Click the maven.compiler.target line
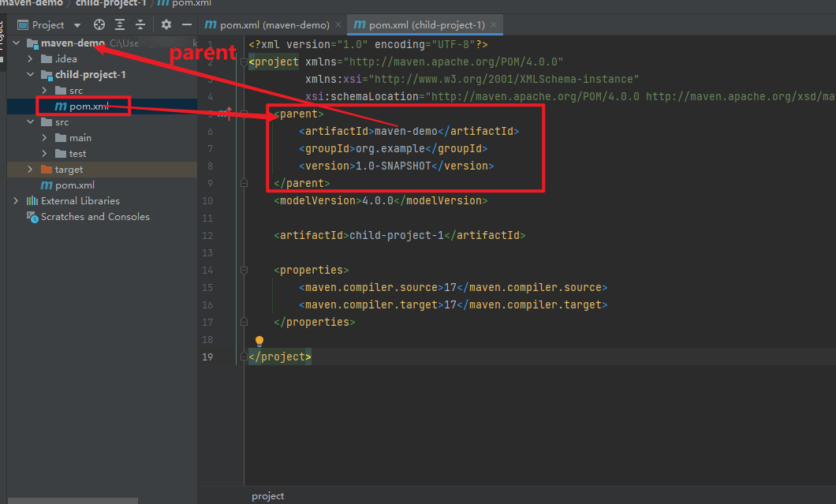The image size is (836, 504). (453, 304)
